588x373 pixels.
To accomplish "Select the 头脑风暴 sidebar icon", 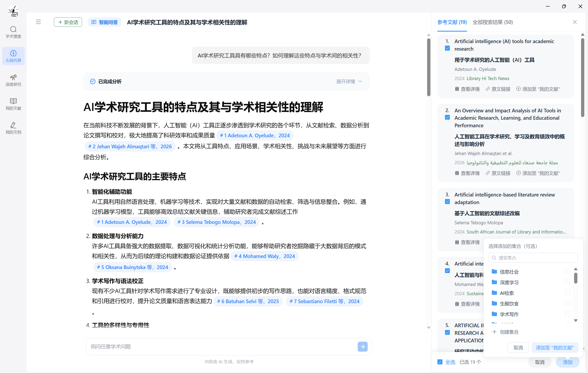I will click(x=13, y=56).
